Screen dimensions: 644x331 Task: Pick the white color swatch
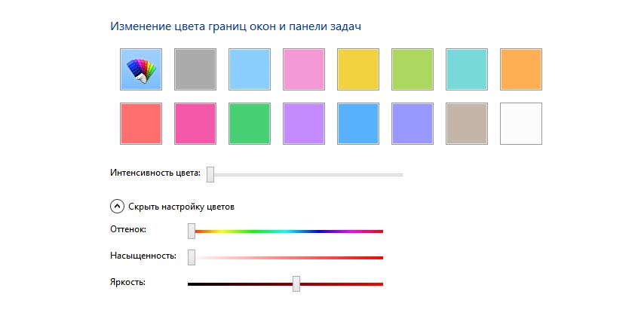(521, 124)
